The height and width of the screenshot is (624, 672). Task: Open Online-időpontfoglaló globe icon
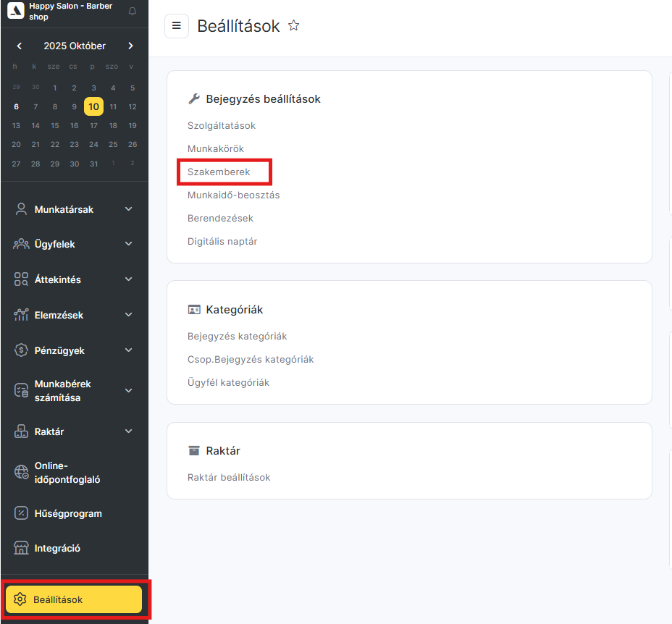21,473
